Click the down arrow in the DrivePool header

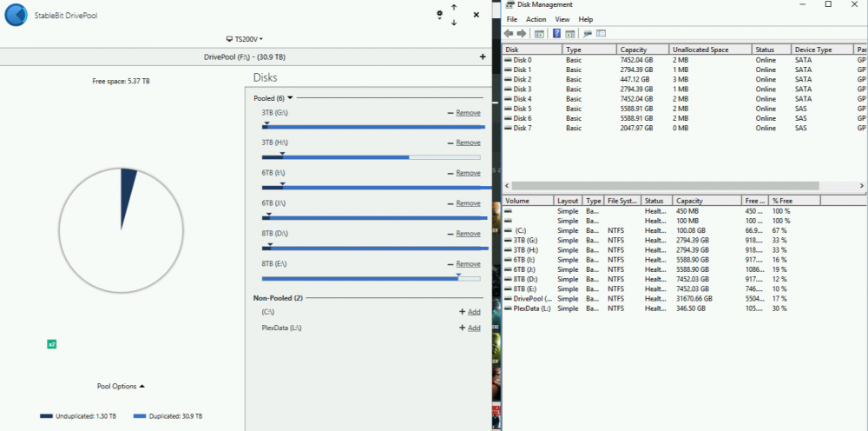(x=454, y=23)
